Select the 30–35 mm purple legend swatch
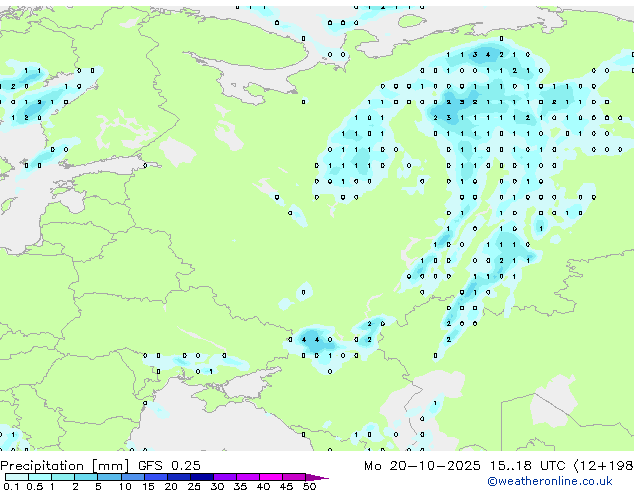Image resolution: width=634 pixels, height=490 pixels. [225, 477]
